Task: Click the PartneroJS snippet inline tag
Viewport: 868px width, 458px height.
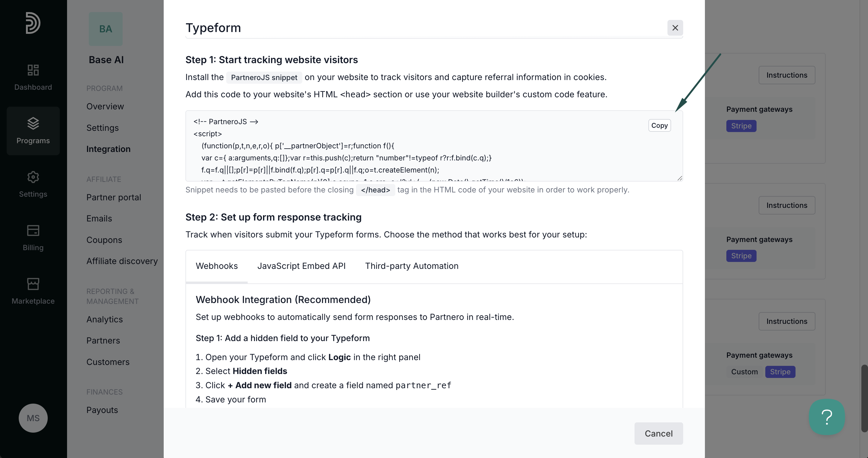Action: coord(264,78)
